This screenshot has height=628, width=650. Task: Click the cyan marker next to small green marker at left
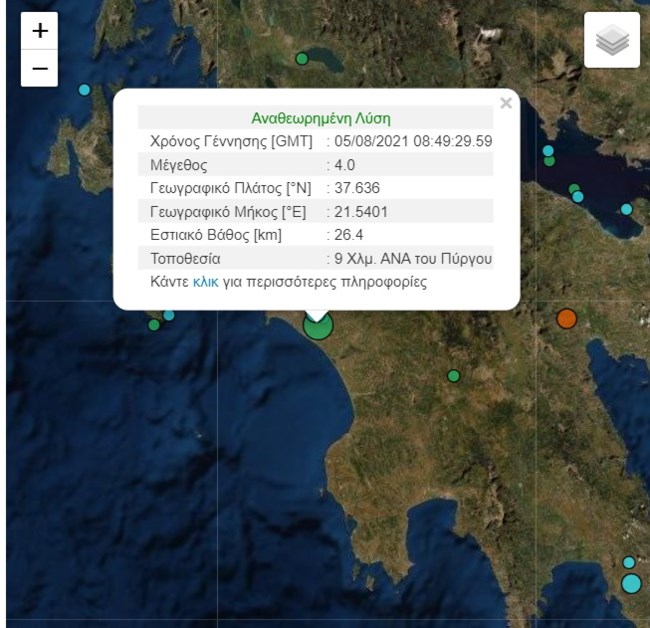pyautogui.click(x=169, y=315)
